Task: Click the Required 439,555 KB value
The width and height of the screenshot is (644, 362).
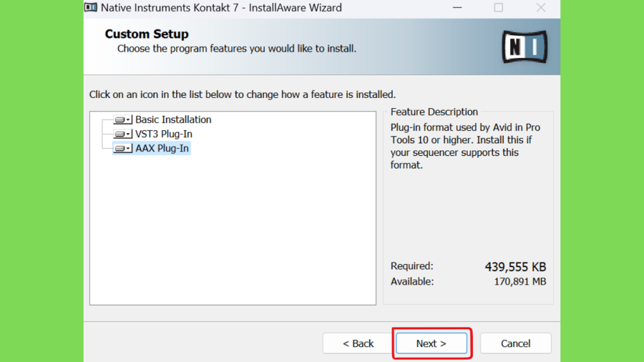Action: tap(515, 266)
